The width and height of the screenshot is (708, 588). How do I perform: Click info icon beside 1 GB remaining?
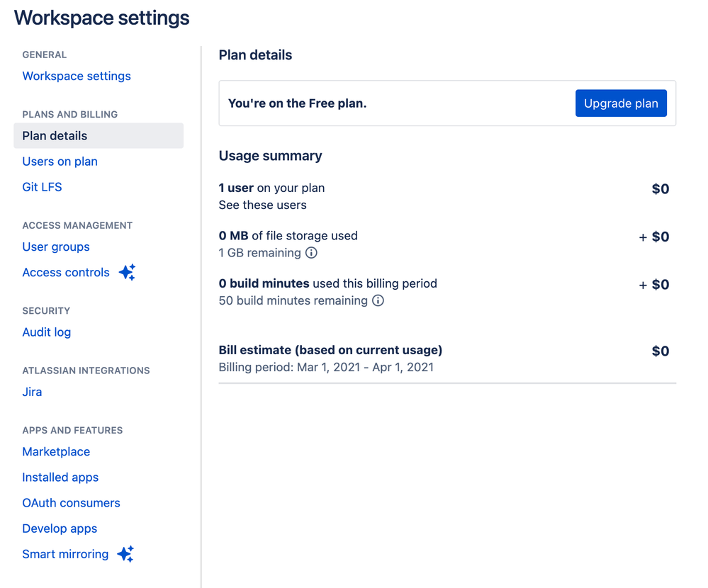tap(311, 253)
